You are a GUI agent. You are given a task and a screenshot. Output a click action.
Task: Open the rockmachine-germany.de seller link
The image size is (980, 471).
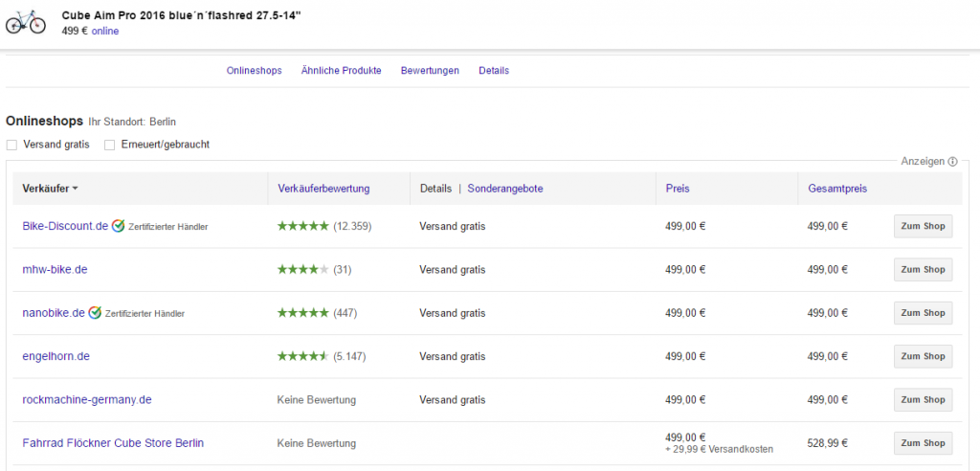(x=87, y=400)
